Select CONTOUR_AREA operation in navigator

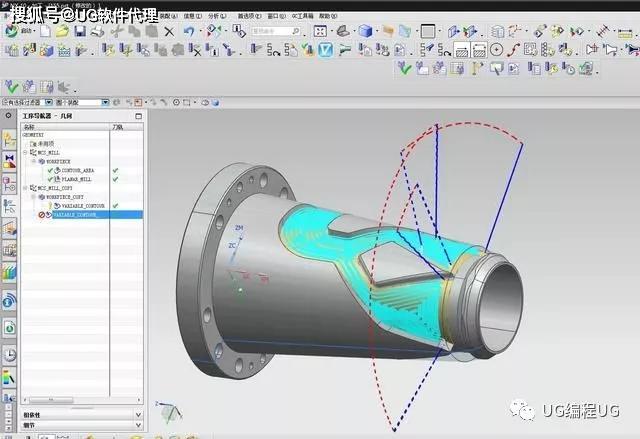click(x=76, y=171)
